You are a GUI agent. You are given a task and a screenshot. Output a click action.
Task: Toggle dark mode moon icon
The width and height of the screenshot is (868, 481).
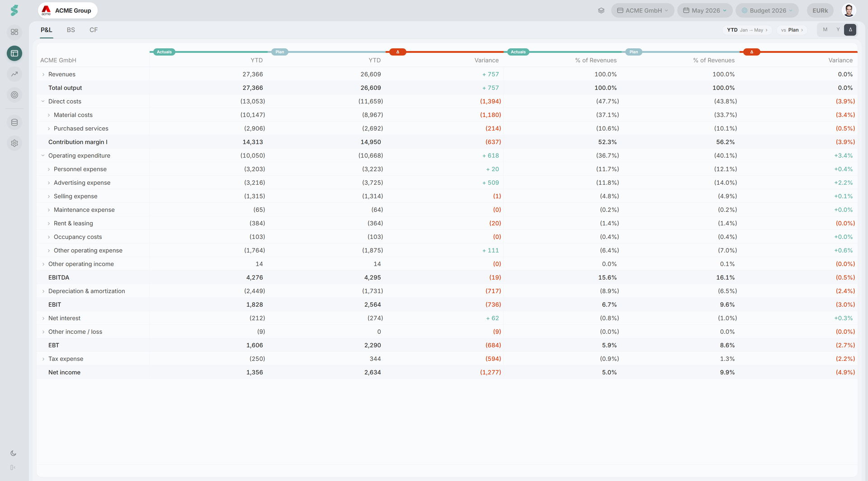(13, 453)
